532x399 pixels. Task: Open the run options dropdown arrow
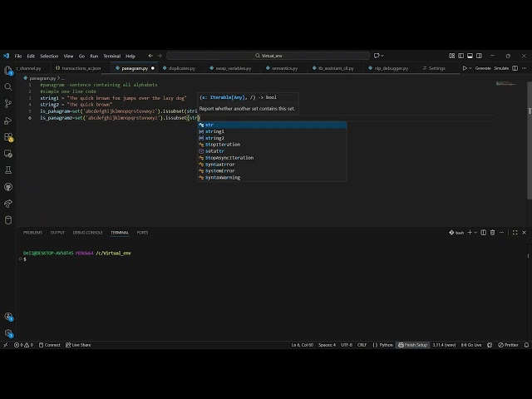[470, 68]
